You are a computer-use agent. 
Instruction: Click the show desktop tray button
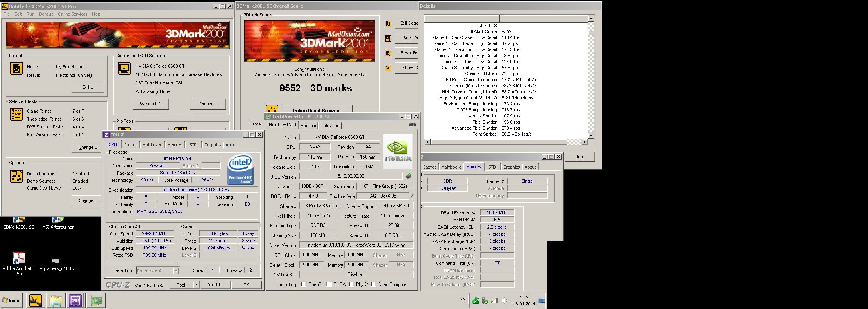pyautogui.click(x=542, y=301)
